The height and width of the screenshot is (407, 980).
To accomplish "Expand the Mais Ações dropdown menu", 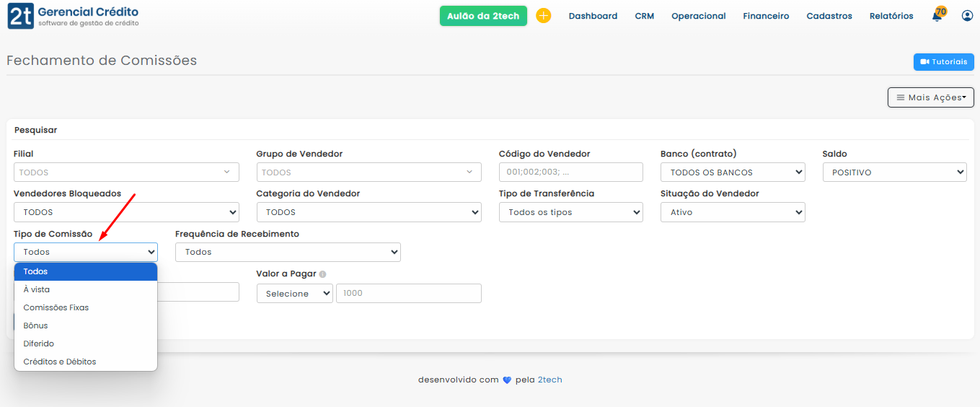I will (x=930, y=97).
